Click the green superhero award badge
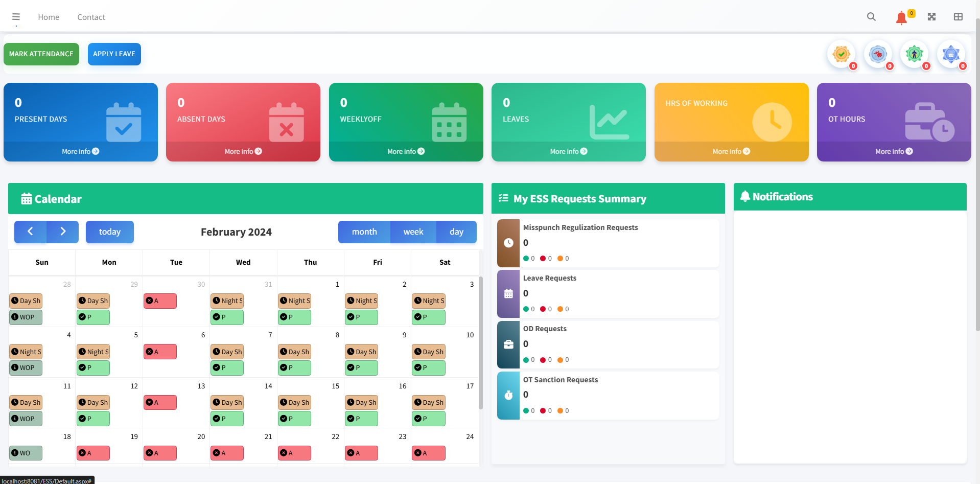The width and height of the screenshot is (980, 484). pyautogui.click(x=914, y=54)
